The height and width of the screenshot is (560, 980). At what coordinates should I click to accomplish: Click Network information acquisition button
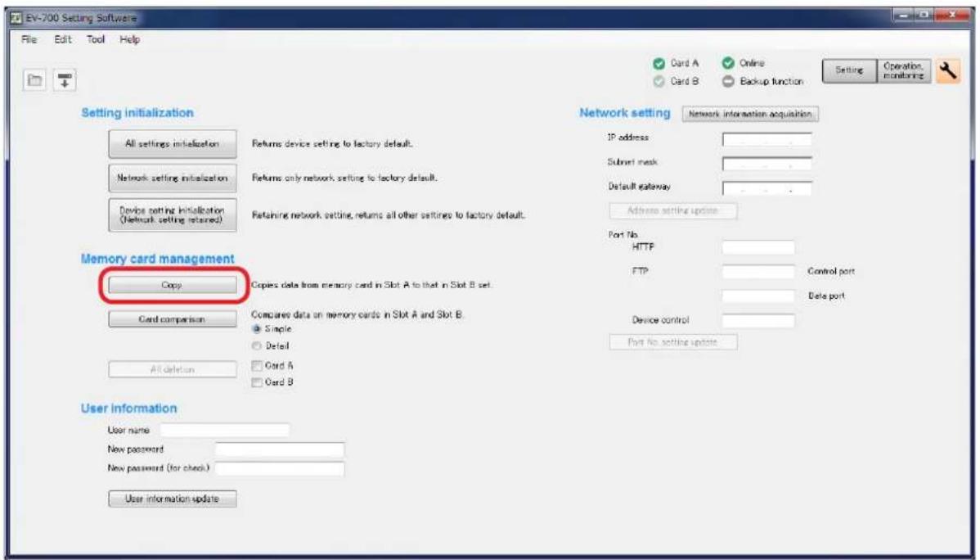tap(750, 115)
